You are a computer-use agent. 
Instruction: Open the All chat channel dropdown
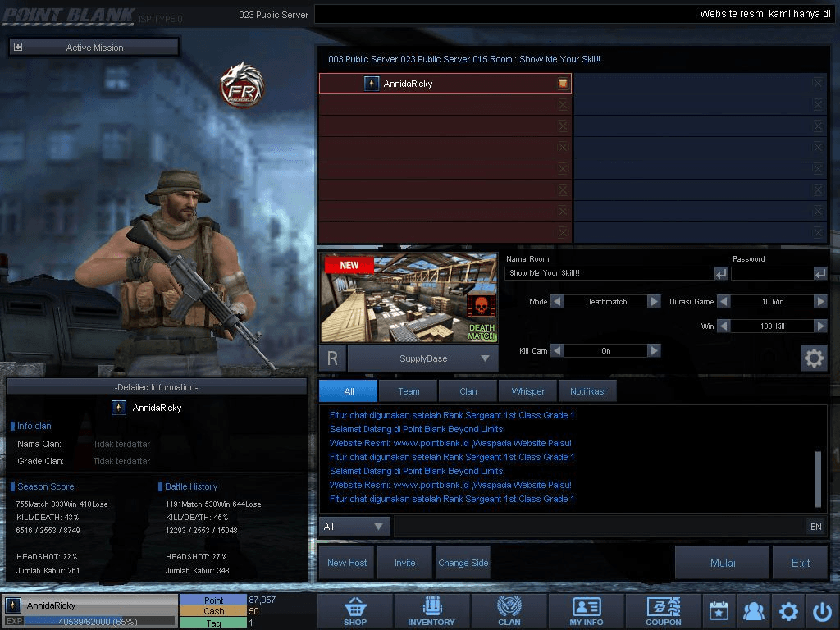tap(354, 527)
